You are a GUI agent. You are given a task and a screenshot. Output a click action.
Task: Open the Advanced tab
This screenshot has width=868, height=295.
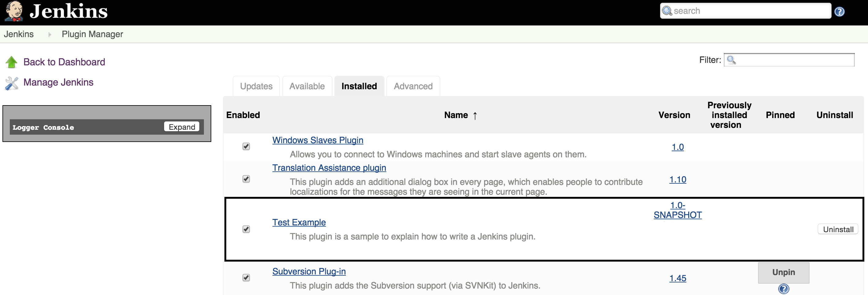pos(413,86)
